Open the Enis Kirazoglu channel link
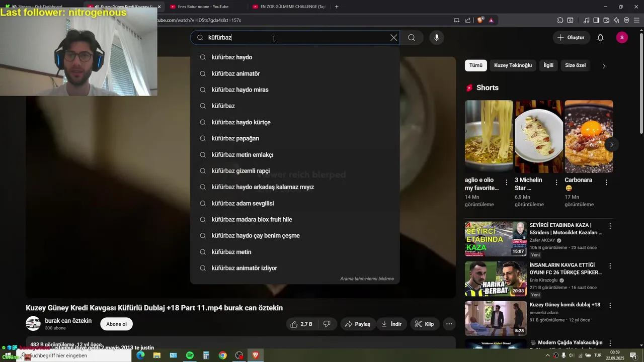This screenshot has height=362, width=644. click(x=544, y=280)
